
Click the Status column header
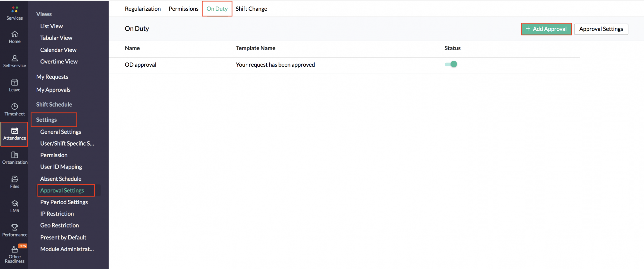click(452, 48)
